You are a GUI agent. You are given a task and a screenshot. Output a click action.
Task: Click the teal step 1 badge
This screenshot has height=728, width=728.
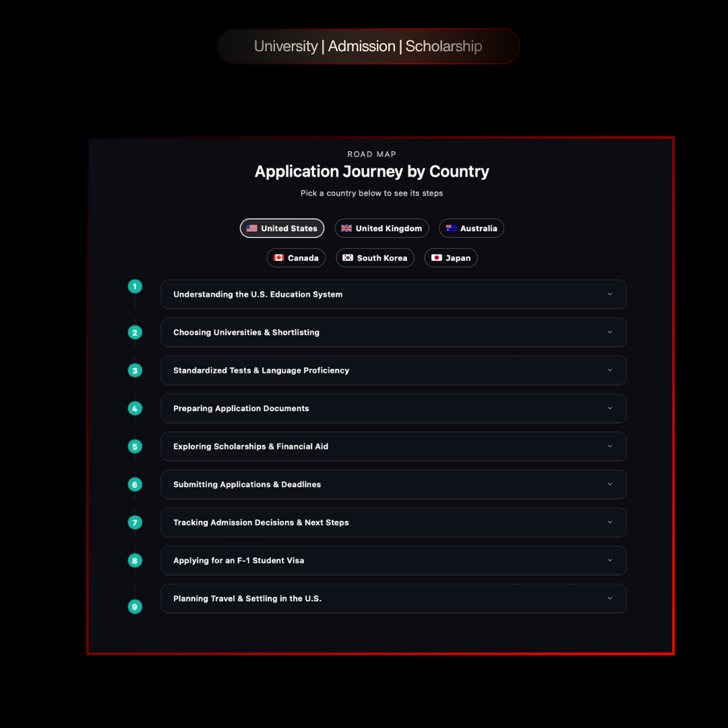tap(135, 286)
